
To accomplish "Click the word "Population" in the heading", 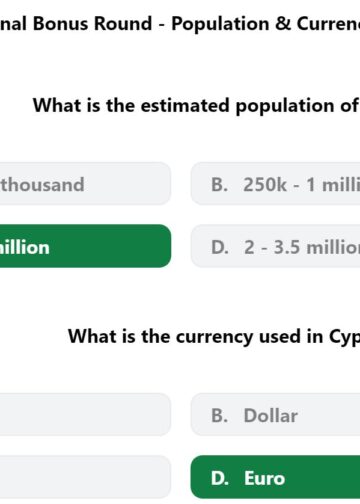I will point(220,24).
